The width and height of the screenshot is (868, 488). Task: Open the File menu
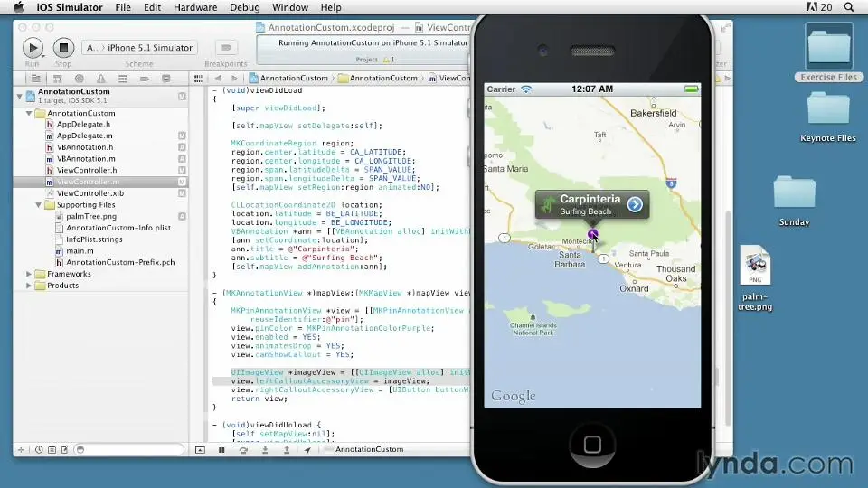123,7
